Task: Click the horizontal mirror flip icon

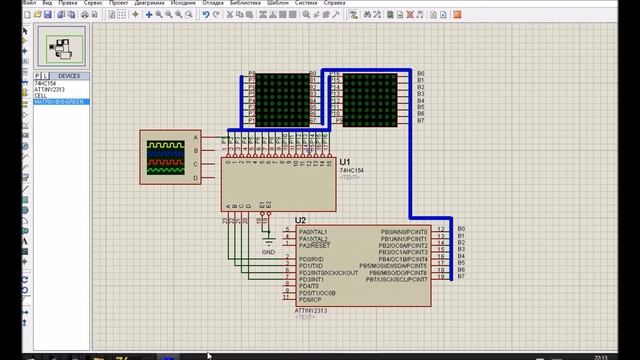Action: 25,312
